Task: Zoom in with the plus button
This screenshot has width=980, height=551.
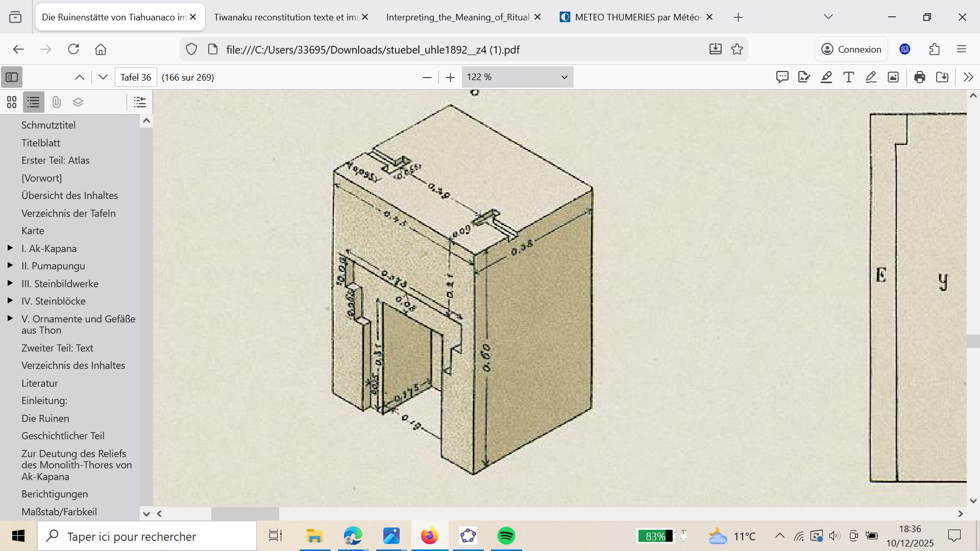Action: click(x=450, y=77)
